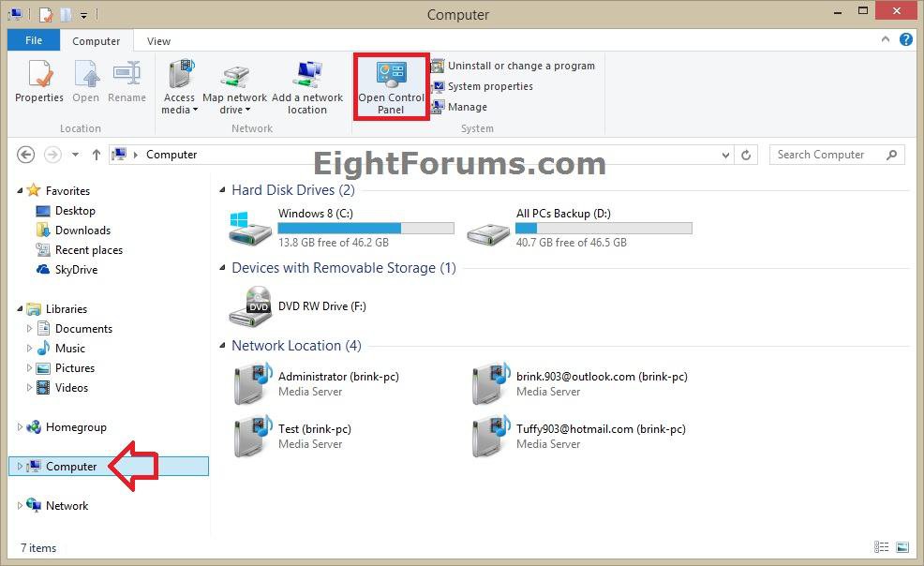Click Computer in the address bar
The height and width of the screenshot is (566, 924).
171,155
